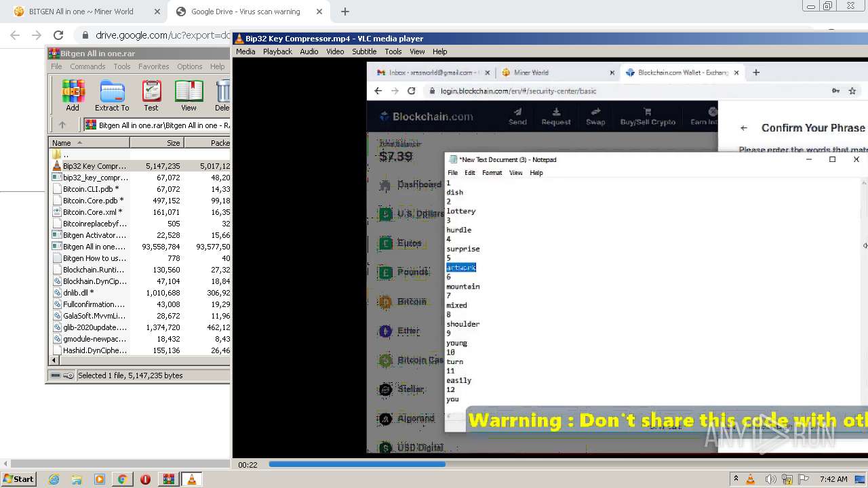This screenshot has height=488, width=868.
Task: Open VLC Playback menu
Action: (277, 52)
